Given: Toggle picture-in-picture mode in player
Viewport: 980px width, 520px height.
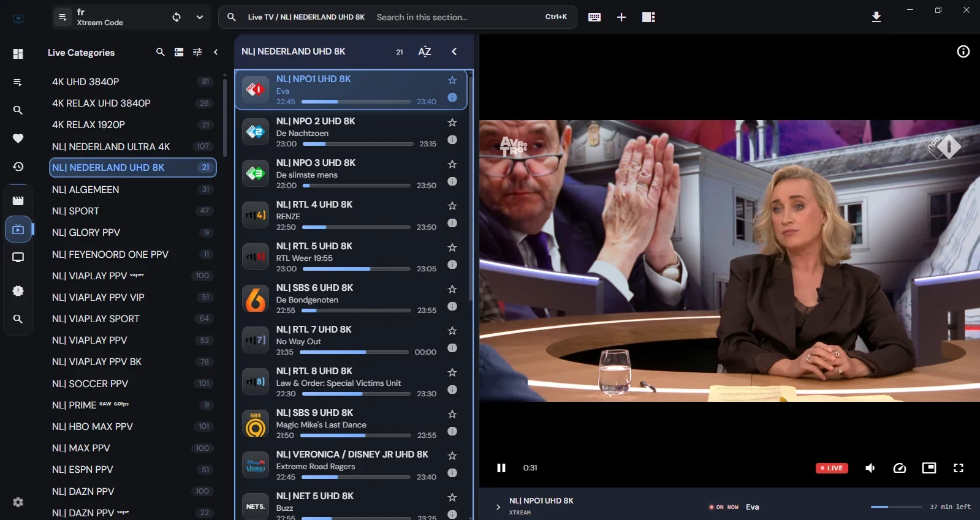Looking at the screenshot, I should (929, 468).
